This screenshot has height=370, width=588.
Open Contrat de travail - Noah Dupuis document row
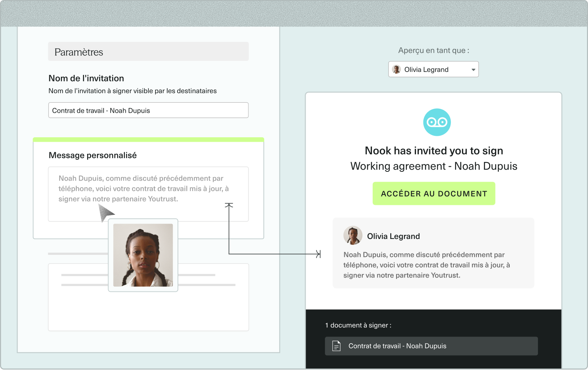pyautogui.click(x=431, y=346)
